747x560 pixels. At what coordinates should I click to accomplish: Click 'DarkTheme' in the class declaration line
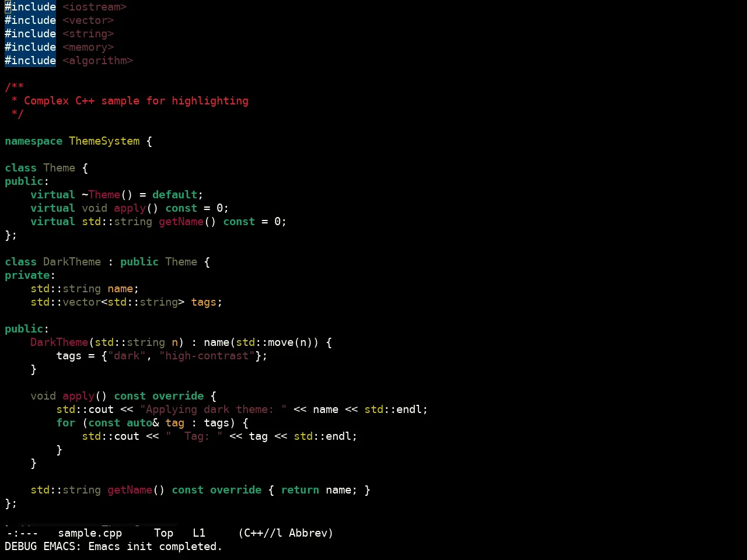click(x=72, y=262)
